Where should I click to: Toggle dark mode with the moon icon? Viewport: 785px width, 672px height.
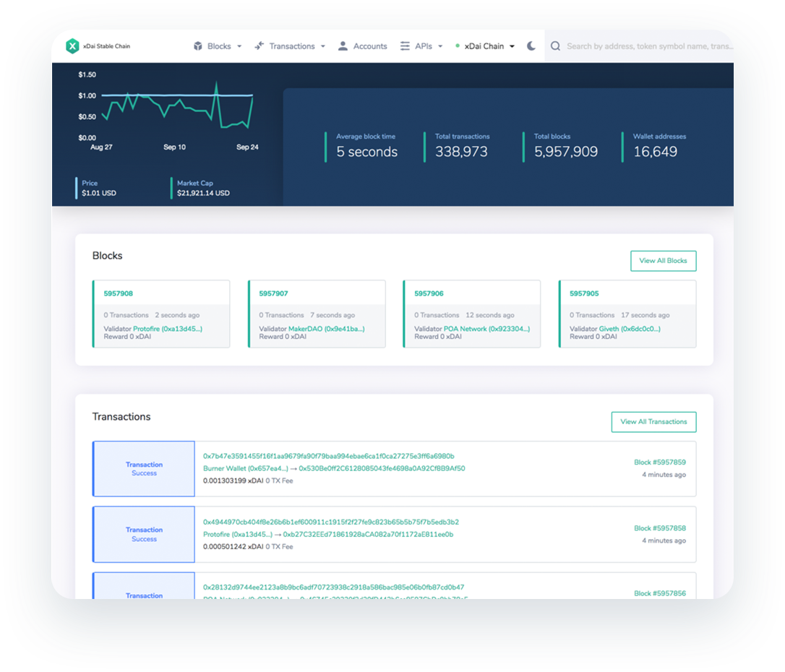[x=531, y=46]
